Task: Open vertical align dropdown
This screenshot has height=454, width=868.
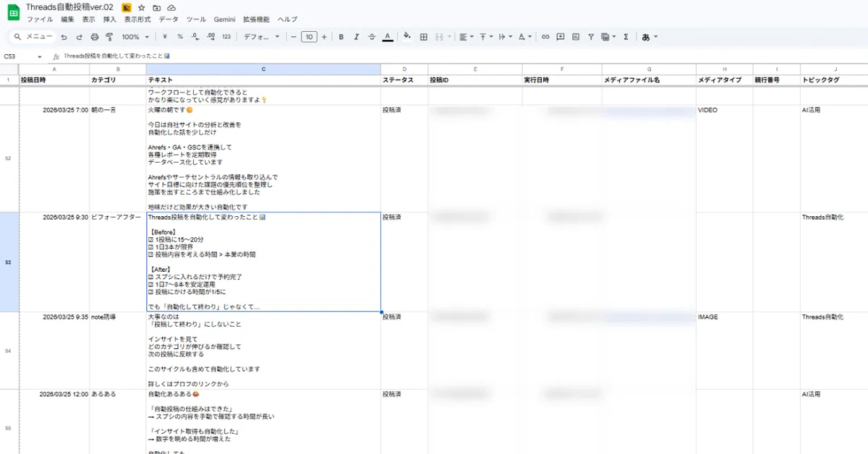Action: [486, 37]
